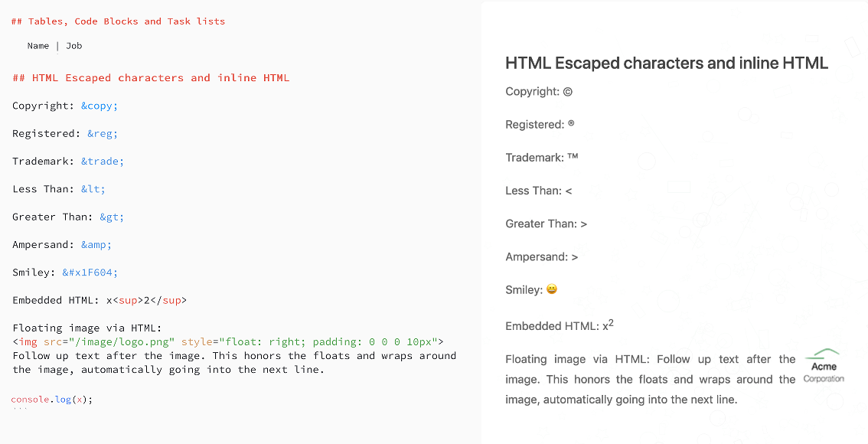Viewport: 868px width, 444px height.
Task: Click the '&lt;' entity in the editor
Action: [93, 189]
